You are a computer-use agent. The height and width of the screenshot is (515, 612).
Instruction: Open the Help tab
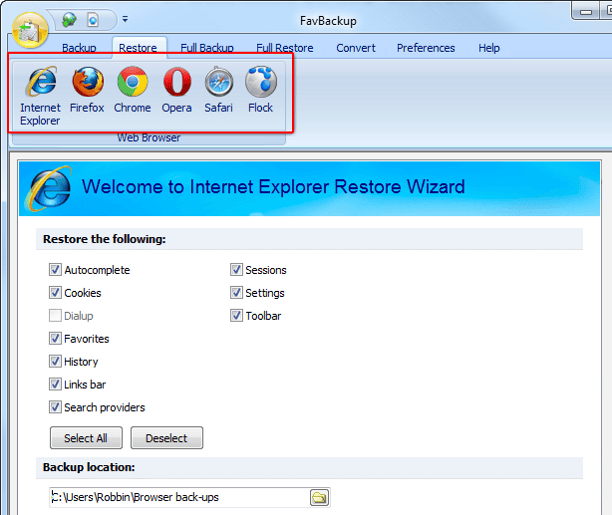[489, 48]
